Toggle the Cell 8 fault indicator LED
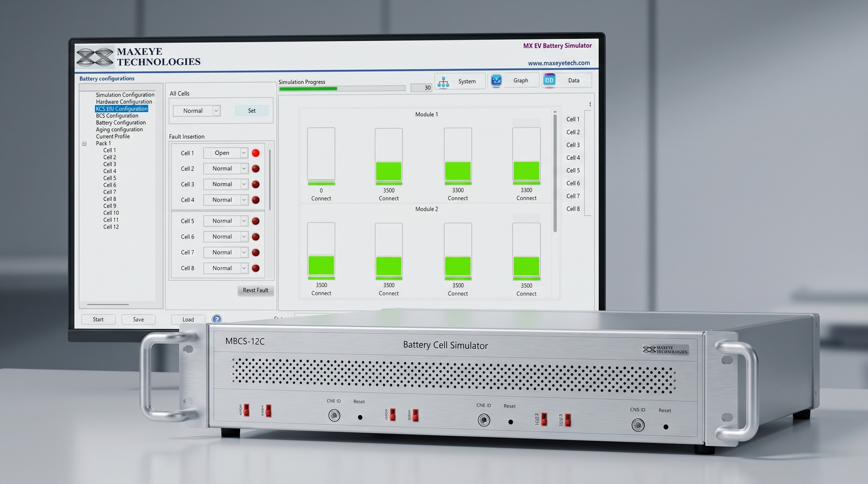Screen dimensions: 868x484 click(256, 268)
